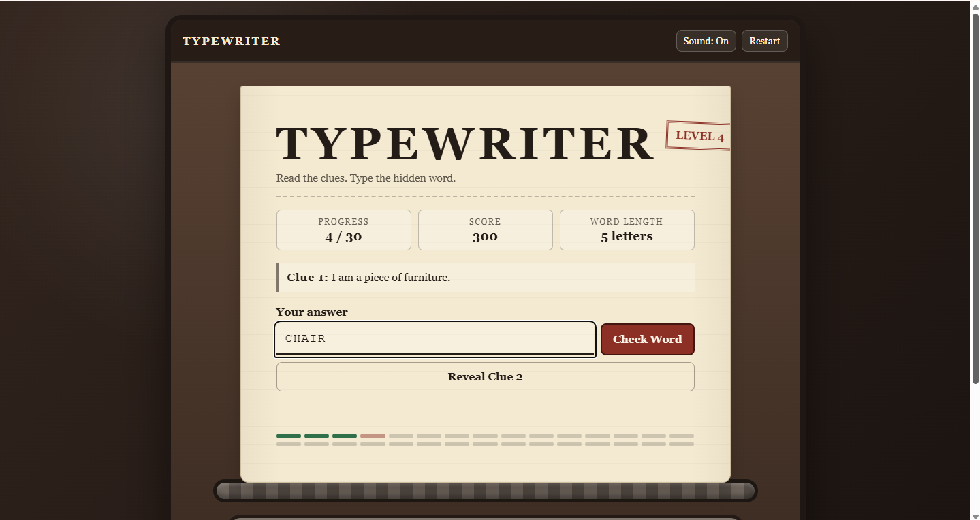Image resolution: width=980 pixels, height=520 pixels.
Task: Click the large TYPEWRITER page title
Action: coord(465,144)
